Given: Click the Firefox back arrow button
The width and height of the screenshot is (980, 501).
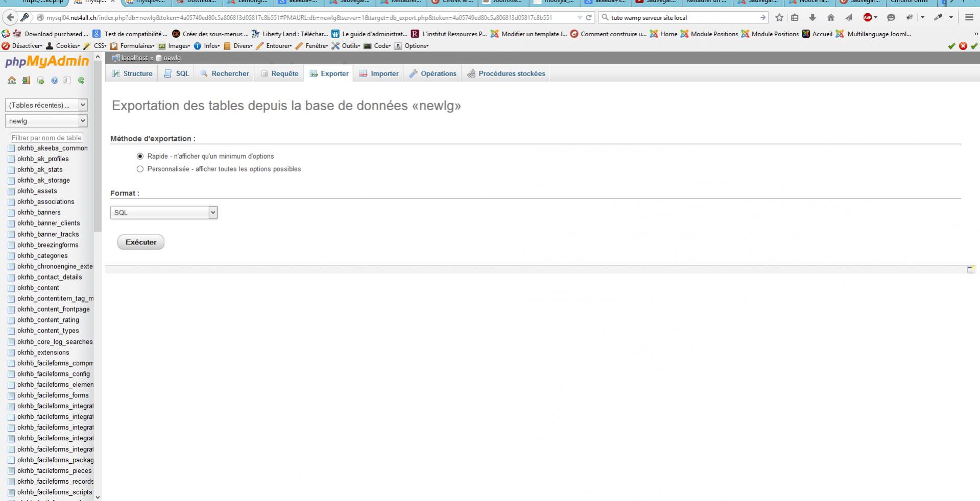Looking at the screenshot, I should (10, 17).
